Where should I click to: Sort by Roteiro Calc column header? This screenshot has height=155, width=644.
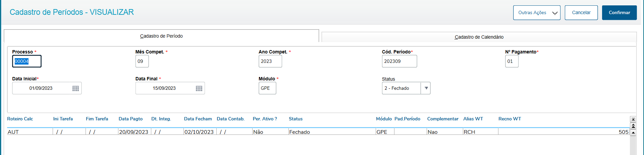(x=20, y=119)
